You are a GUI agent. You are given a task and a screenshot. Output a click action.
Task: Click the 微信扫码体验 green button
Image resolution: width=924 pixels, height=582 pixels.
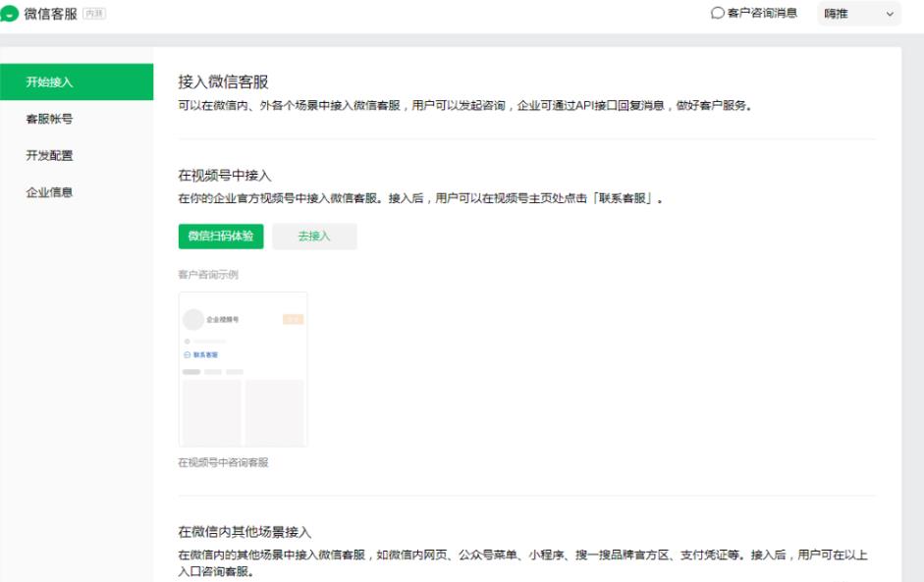pyautogui.click(x=221, y=237)
